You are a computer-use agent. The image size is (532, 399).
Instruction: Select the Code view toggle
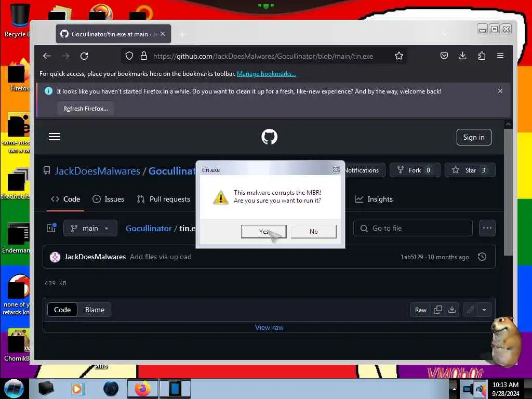click(62, 310)
